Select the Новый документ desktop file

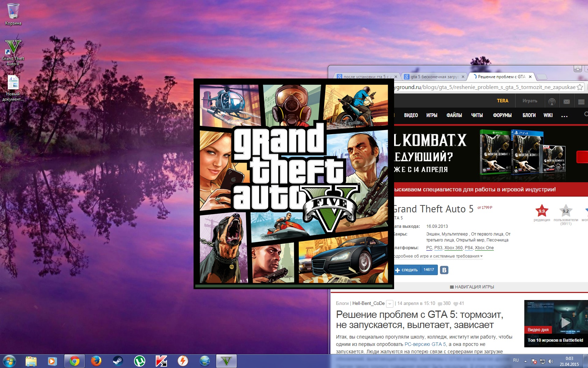(13, 88)
